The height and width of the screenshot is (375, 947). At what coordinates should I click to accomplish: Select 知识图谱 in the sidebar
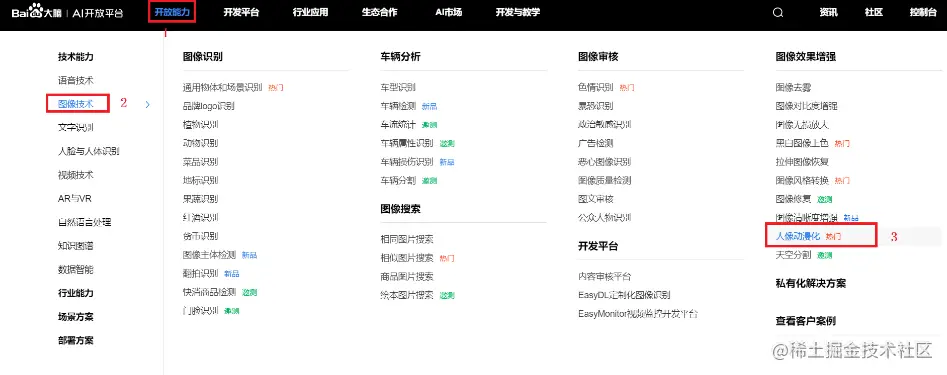75,245
